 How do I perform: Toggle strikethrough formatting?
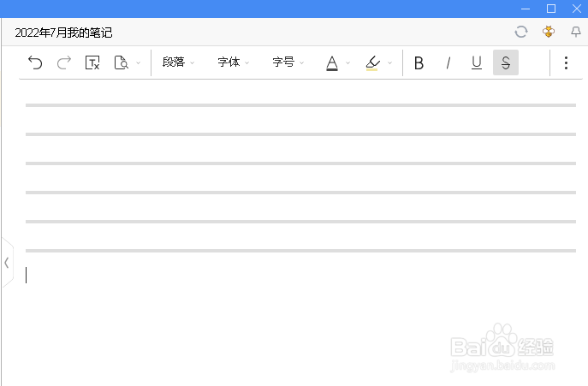pyautogui.click(x=506, y=62)
